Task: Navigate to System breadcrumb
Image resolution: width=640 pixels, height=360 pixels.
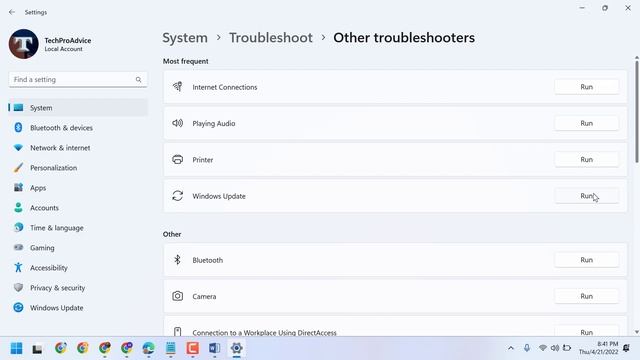Action: (185, 38)
